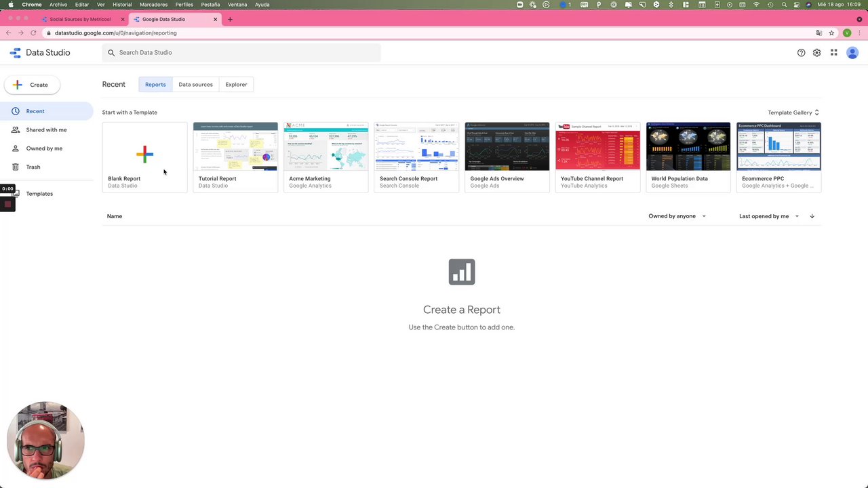
Task: Open the Acme Marketing template
Action: (x=326, y=157)
